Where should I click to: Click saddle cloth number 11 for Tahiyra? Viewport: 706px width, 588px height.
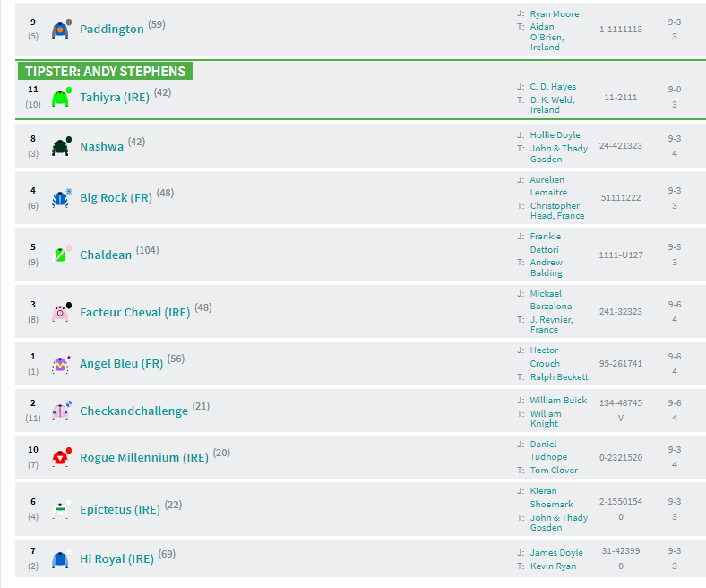pos(33,90)
